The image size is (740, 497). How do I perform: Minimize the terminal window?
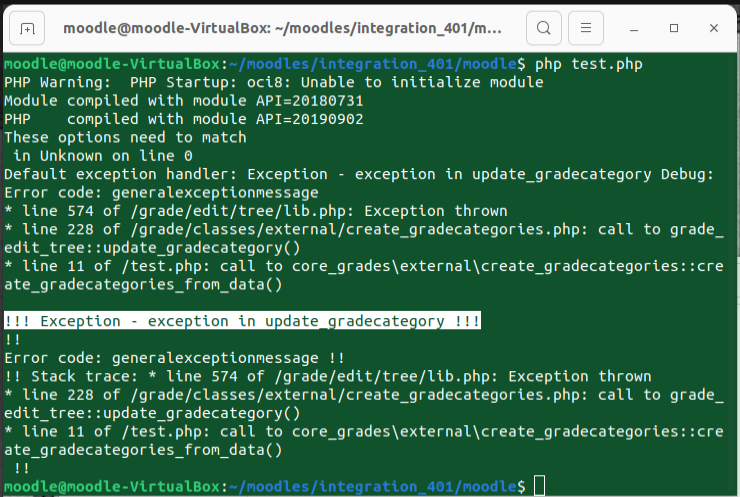coord(634,29)
